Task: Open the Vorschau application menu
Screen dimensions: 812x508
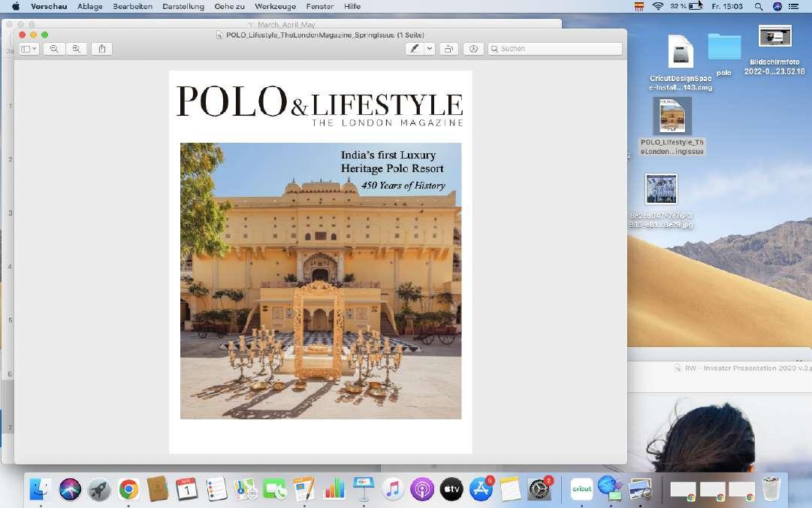Action: tap(49, 6)
